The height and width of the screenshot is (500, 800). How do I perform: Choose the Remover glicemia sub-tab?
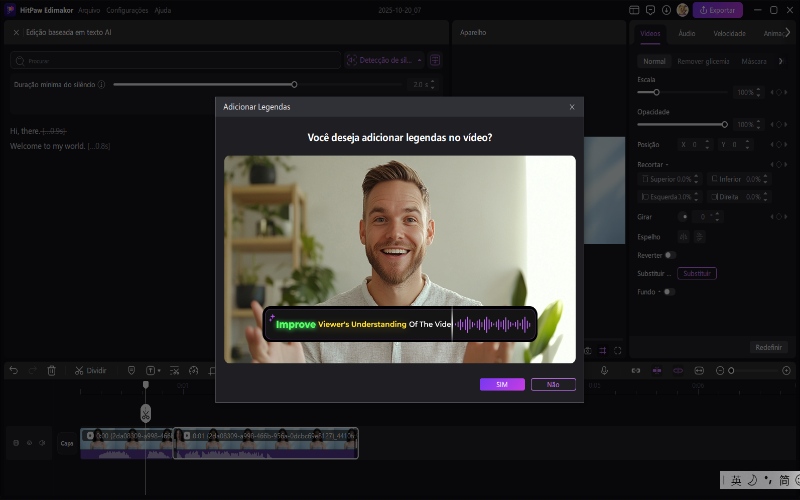pos(703,61)
